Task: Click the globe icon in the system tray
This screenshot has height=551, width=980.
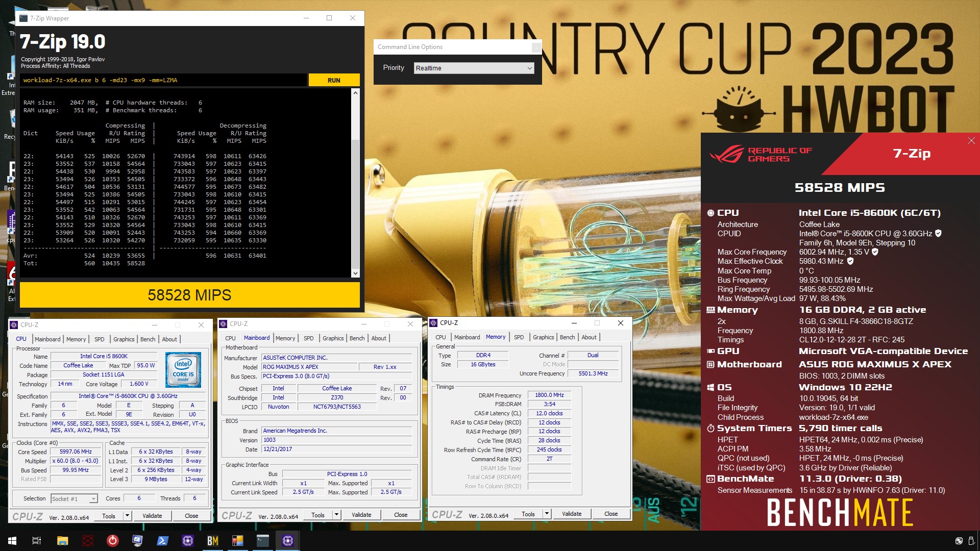Action: tap(959, 541)
